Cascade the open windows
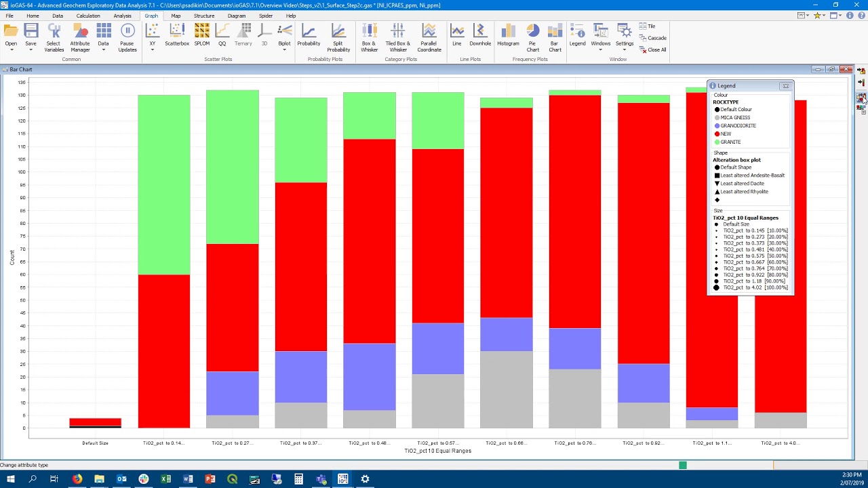Viewport: 868px width, 488px height. [x=652, y=38]
